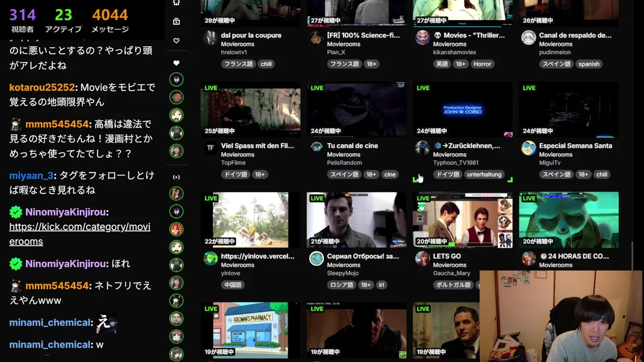Open Plan_X channel avatar

(316, 38)
